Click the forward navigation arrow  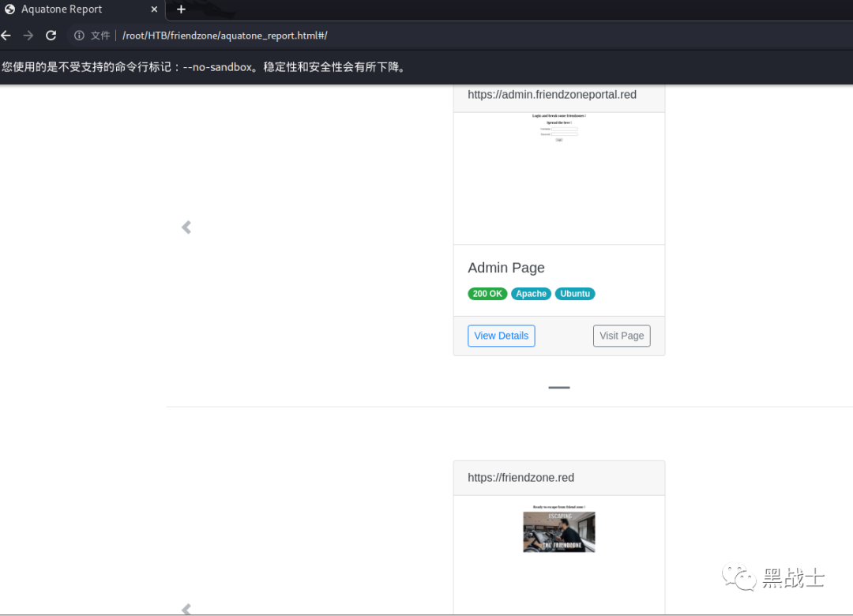click(x=28, y=36)
